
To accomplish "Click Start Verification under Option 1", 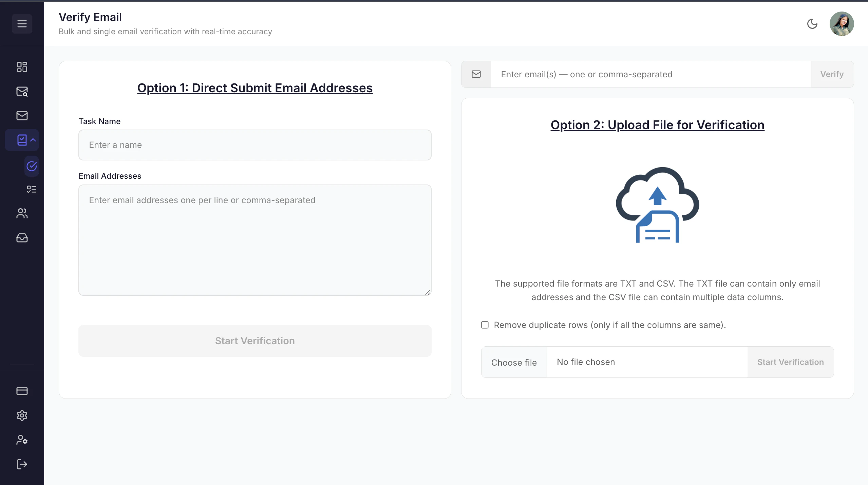I will click(255, 341).
